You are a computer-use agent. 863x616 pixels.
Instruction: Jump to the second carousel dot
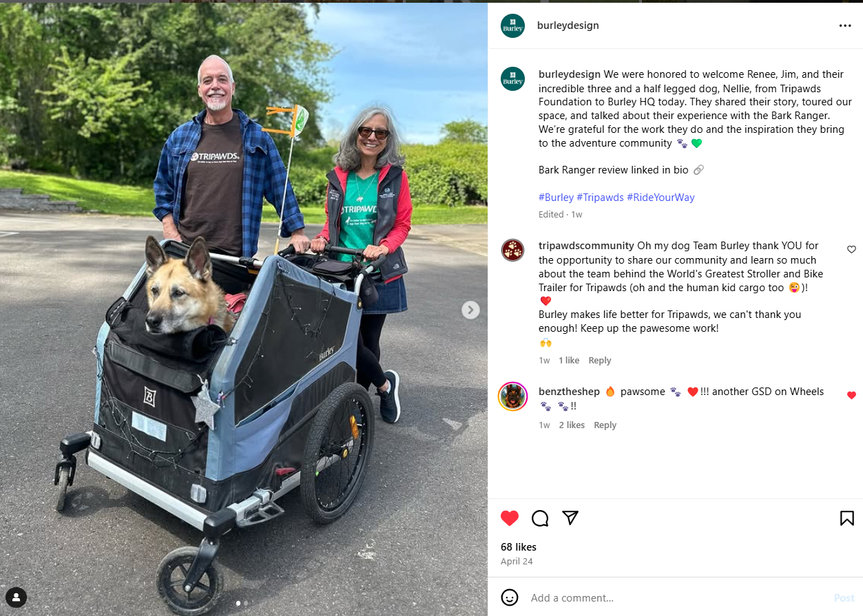point(246,603)
